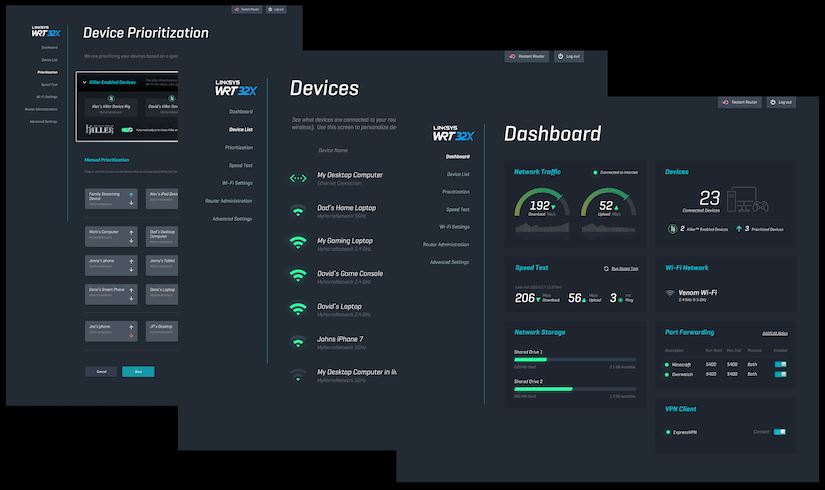Click Wi-Fi icon for David's Game Console
This screenshot has height=490, width=825.
(x=298, y=275)
